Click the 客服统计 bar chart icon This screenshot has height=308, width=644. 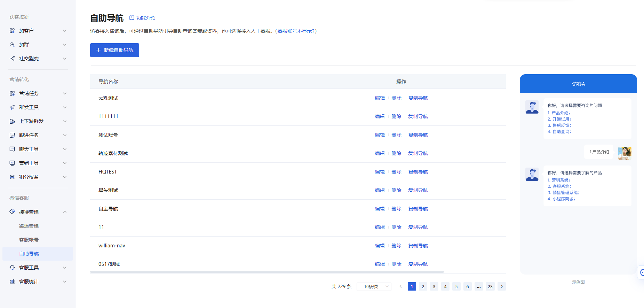[x=12, y=282]
